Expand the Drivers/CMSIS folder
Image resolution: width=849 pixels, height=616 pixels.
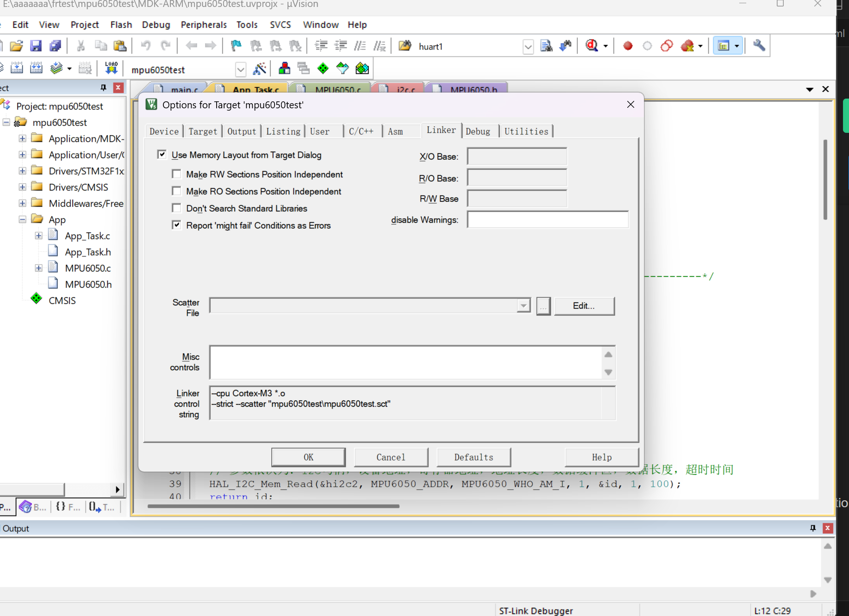tap(22, 187)
